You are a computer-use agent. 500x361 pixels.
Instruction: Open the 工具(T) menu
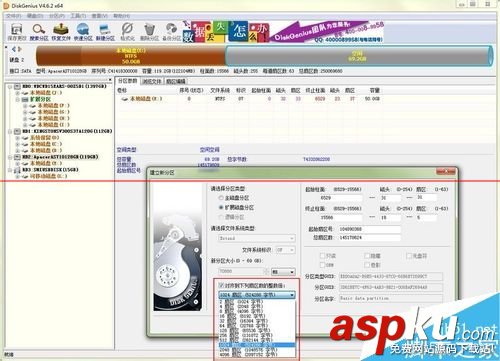coord(78,16)
